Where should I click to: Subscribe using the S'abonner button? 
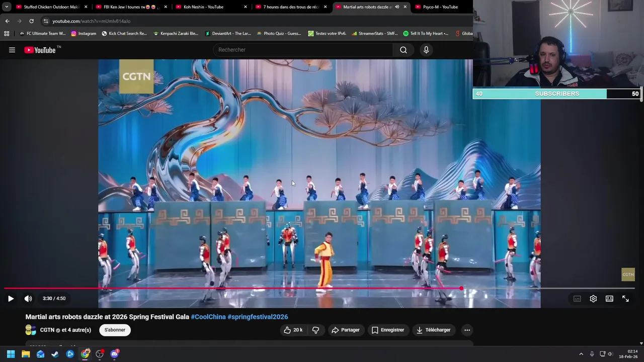pos(115,330)
